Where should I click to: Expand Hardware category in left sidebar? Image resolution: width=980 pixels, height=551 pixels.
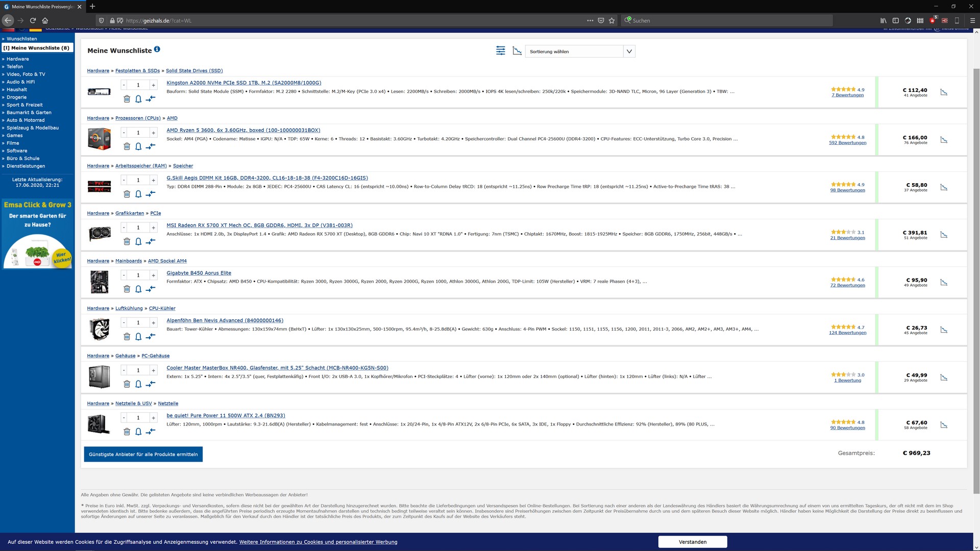(18, 59)
